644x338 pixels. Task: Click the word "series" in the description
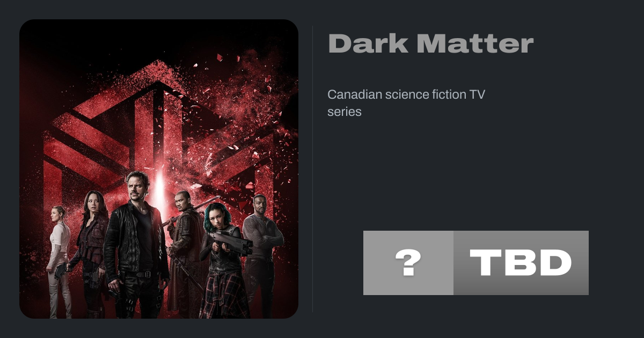tap(345, 112)
